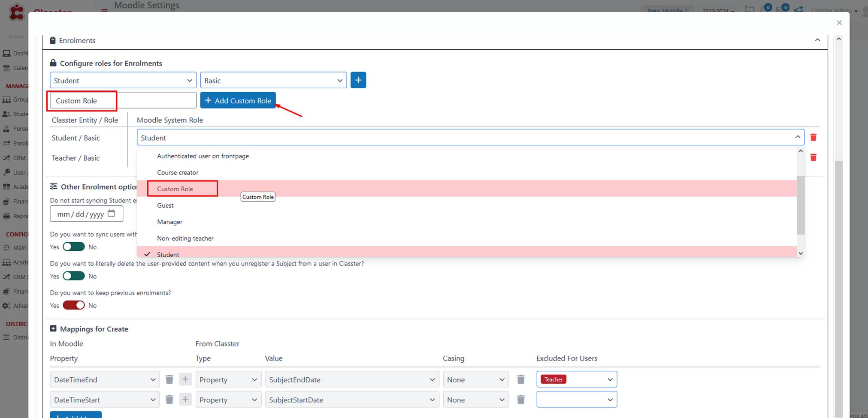Select Authenticated user on frontpage option

[x=467, y=156]
